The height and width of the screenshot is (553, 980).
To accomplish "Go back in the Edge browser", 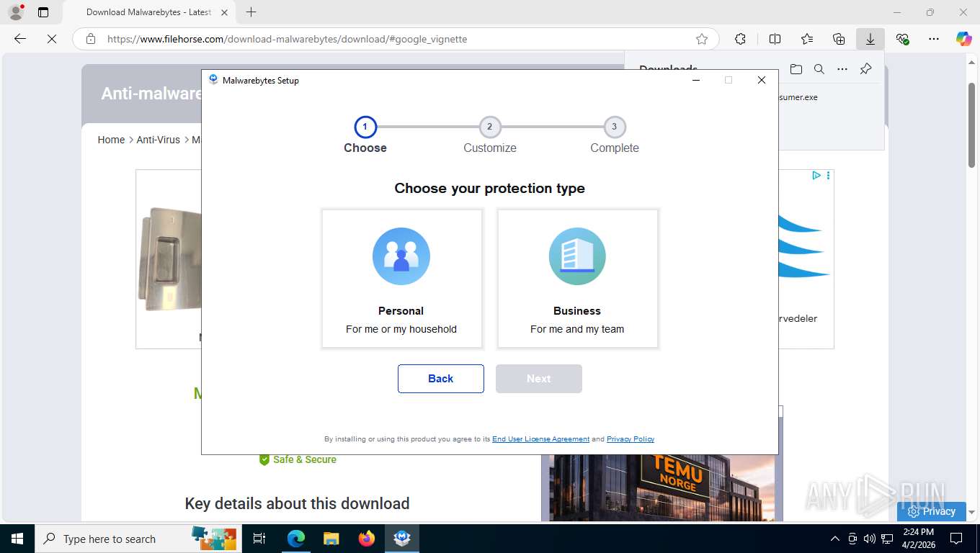I will [20, 39].
